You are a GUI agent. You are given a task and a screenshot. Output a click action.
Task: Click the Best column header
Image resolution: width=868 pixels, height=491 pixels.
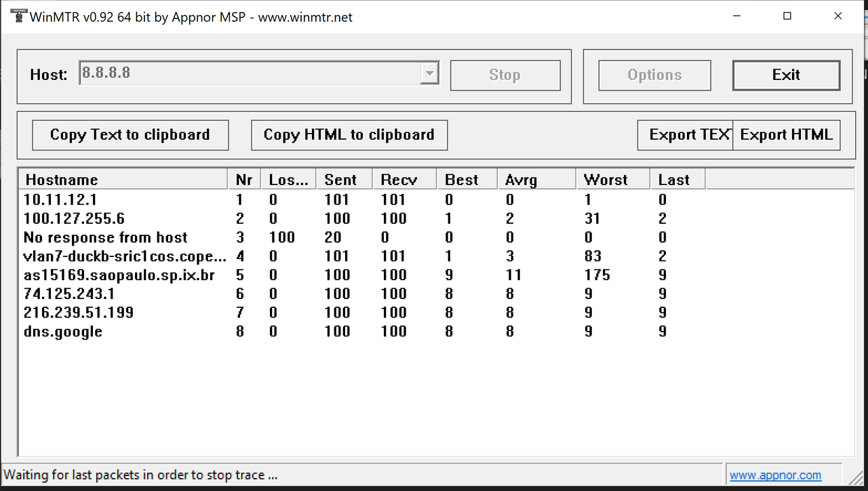(467, 180)
